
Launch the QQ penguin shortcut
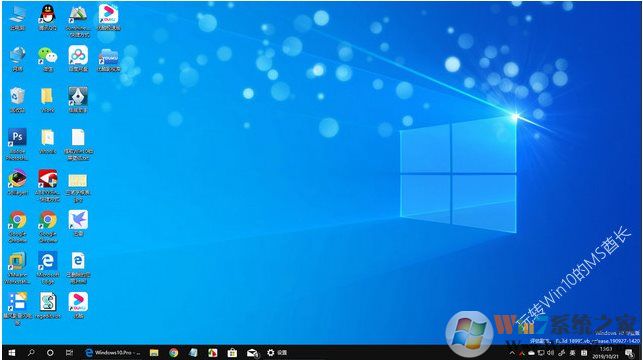click(48, 17)
